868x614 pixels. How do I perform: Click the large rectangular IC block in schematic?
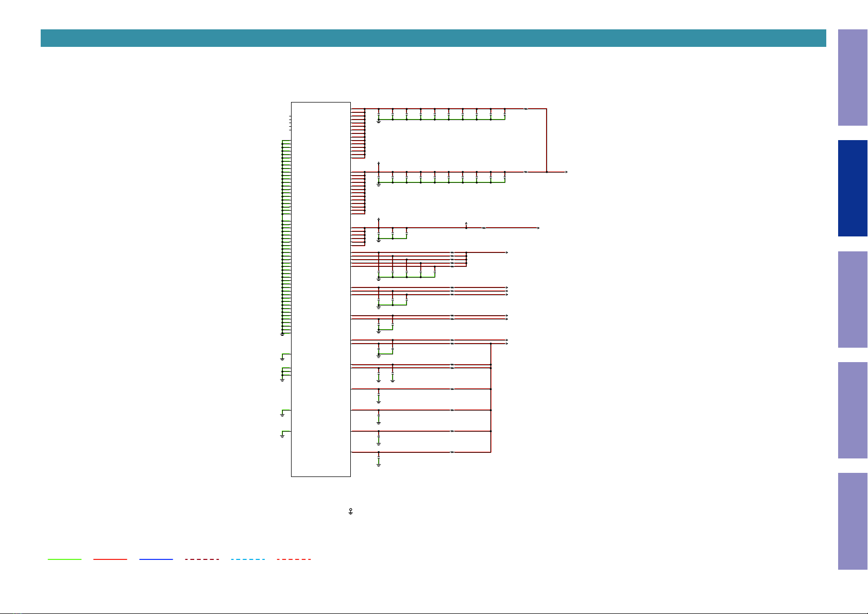(321, 289)
